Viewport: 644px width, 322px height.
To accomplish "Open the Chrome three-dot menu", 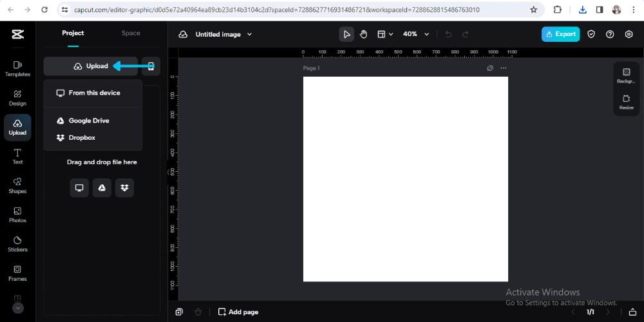I will click(x=633, y=10).
